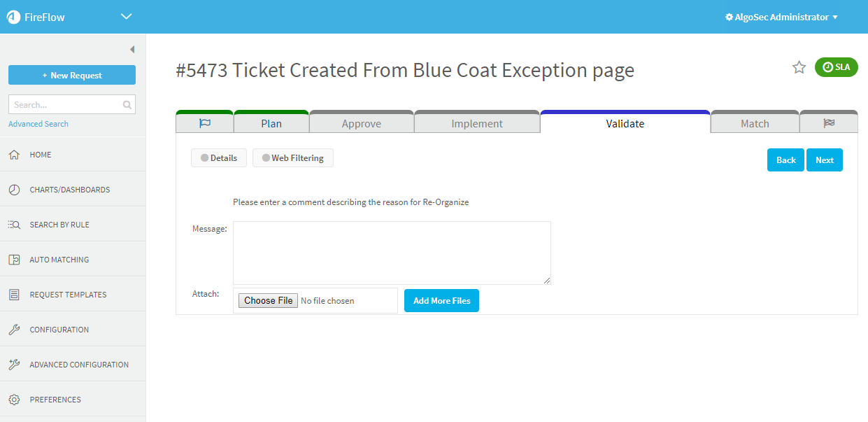Image resolution: width=868 pixels, height=422 pixels.
Task: Open the Configuration wrench icon
Action: 14,330
